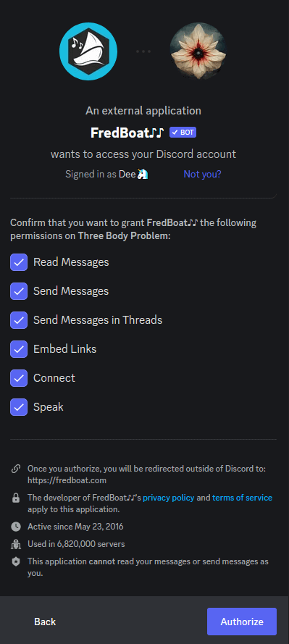The width and height of the screenshot is (289, 644).
Task: Uncheck the Read Messages permission
Action: (19, 262)
